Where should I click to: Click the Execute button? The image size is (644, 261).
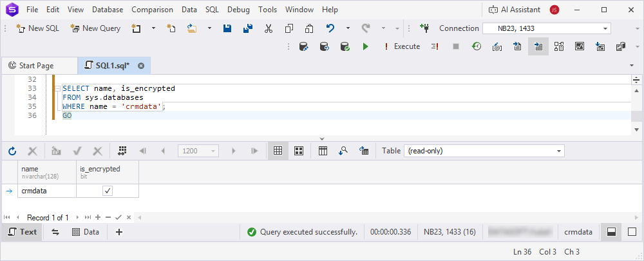[x=401, y=46]
